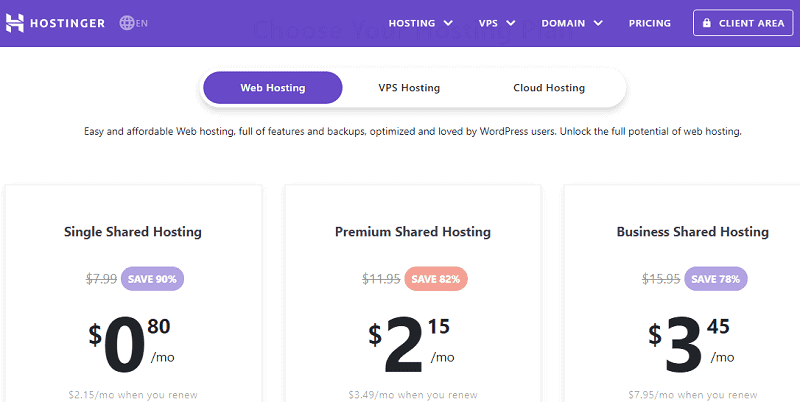The height and width of the screenshot is (402, 800).
Task: Click the $0.80/mo Single plan price
Action: 132,345
